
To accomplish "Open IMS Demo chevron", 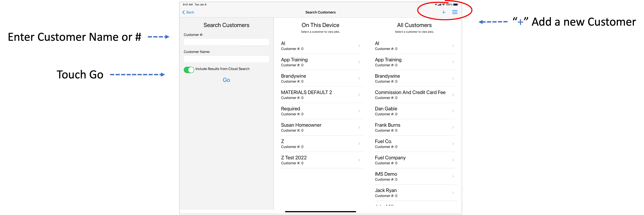I will tap(453, 176).
